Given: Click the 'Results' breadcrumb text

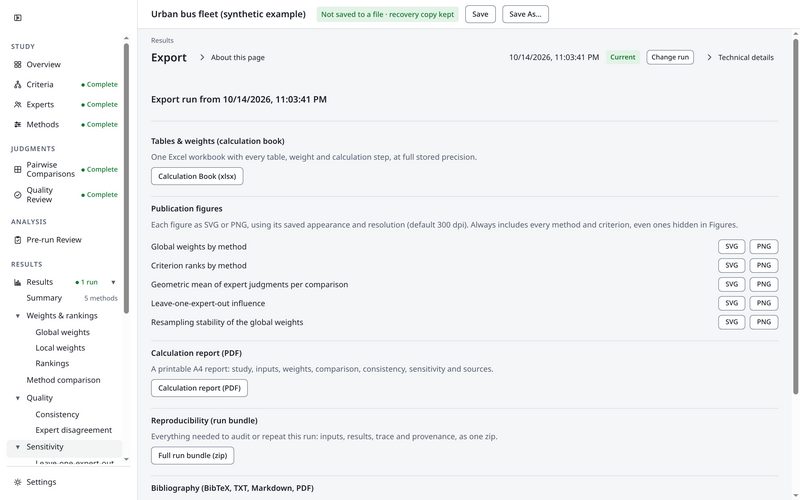Looking at the screenshot, I should [162, 40].
